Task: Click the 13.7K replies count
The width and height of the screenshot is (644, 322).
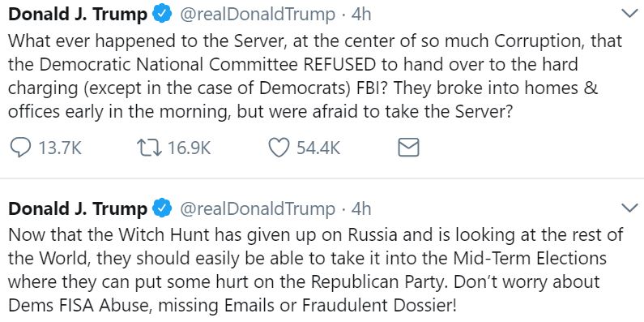Action: (60, 148)
